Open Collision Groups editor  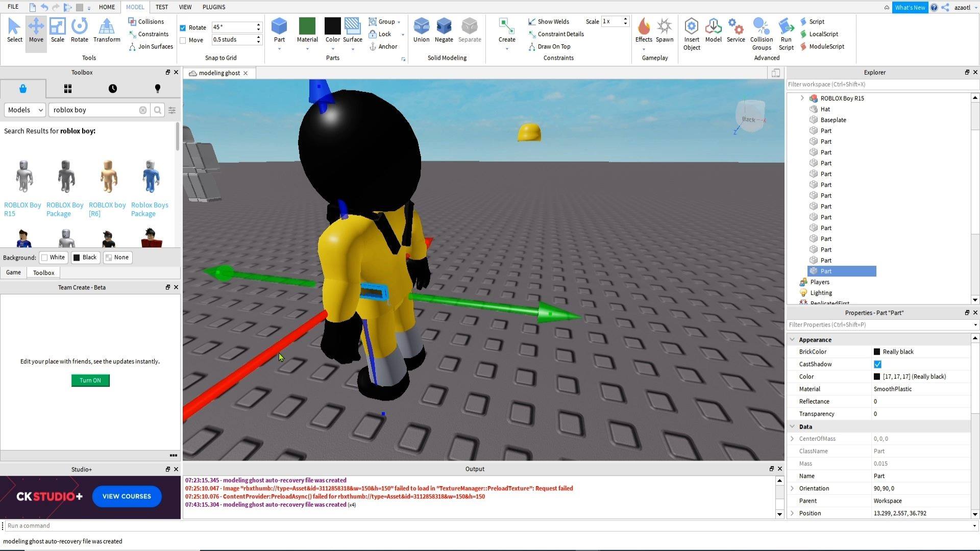761,34
